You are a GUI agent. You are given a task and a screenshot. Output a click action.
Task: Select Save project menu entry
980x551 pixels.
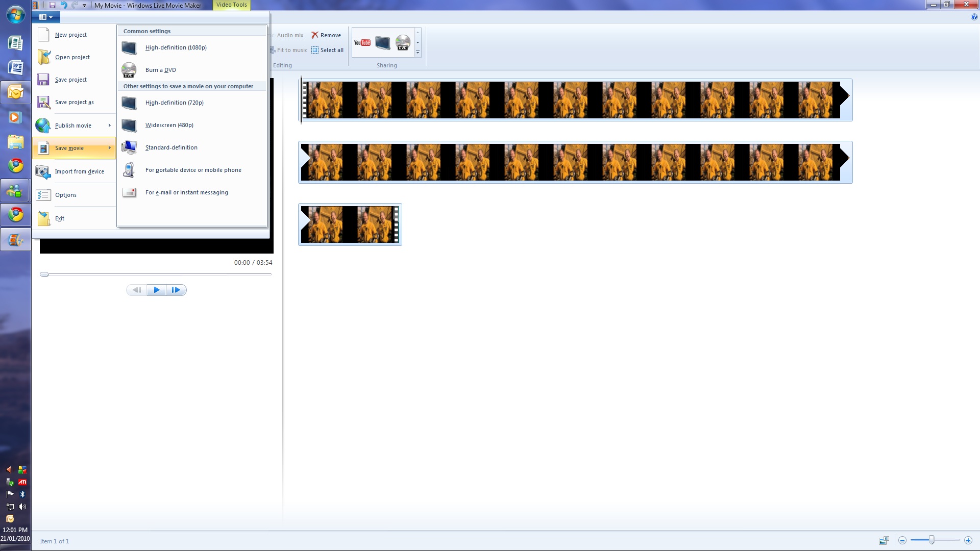click(75, 80)
